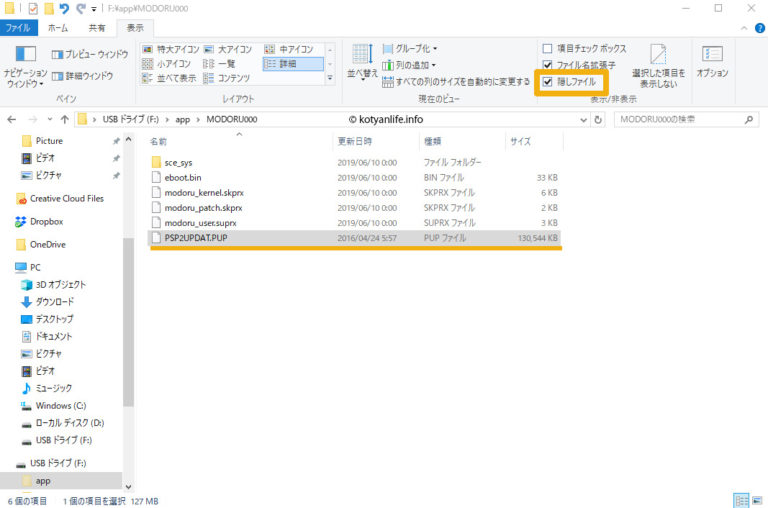Click the up arrow navigation button
768x508 pixels.
[x=63, y=119]
